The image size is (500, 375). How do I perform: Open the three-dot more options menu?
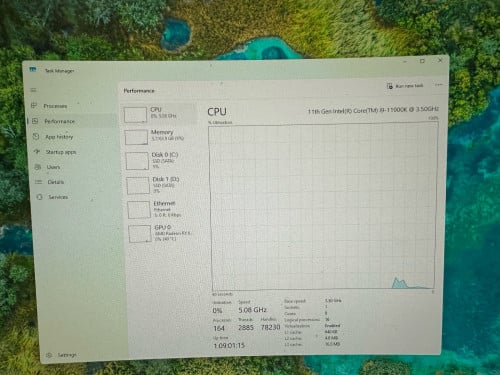[x=438, y=85]
